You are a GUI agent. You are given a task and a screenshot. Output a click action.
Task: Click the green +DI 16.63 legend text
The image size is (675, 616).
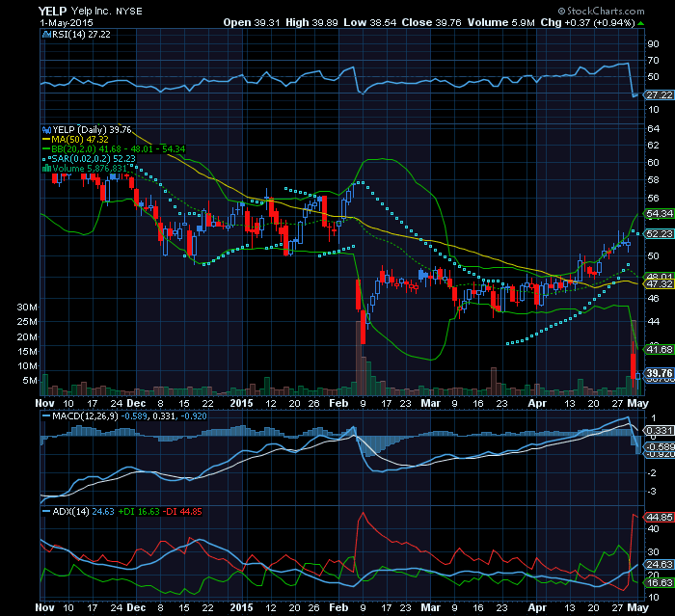point(139,511)
